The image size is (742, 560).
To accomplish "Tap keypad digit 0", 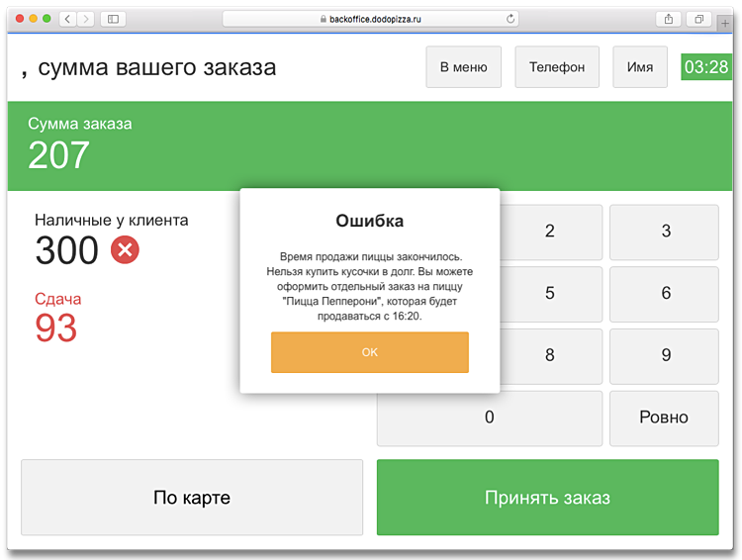I will (x=490, y=418).
